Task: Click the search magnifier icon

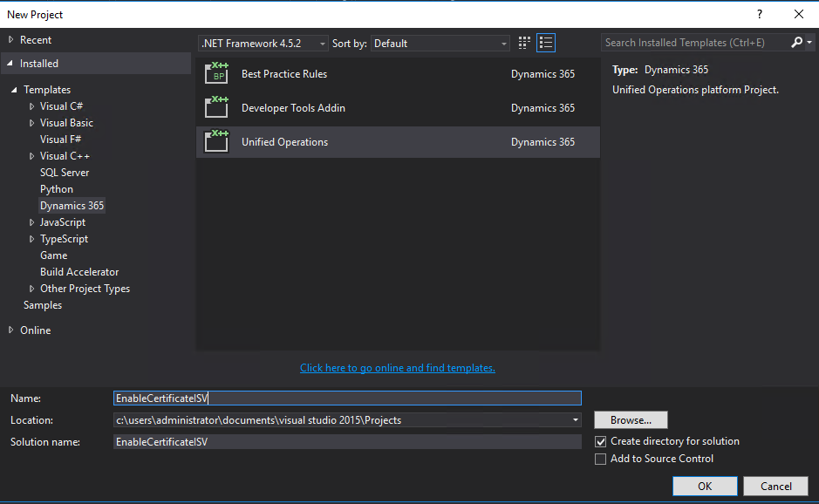Action: tap(797, 43)
